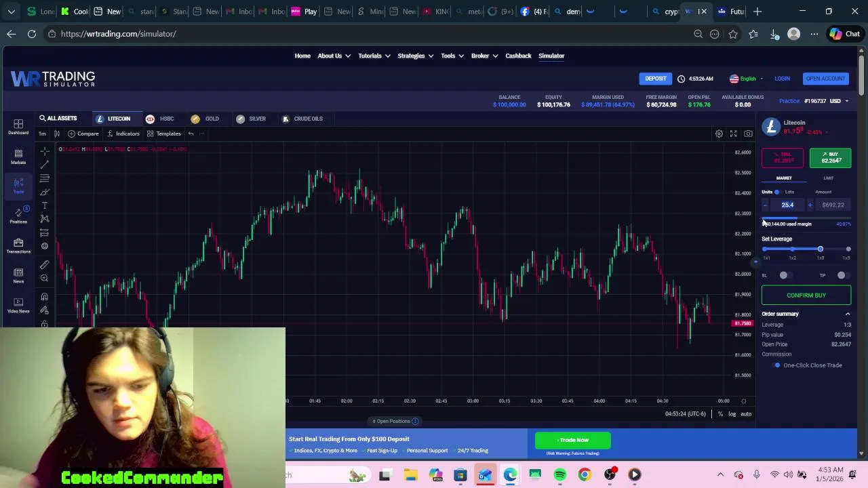Open the Dashboard sidebar icon
Viewport: 868px width, 488px height.
(18, 127)
